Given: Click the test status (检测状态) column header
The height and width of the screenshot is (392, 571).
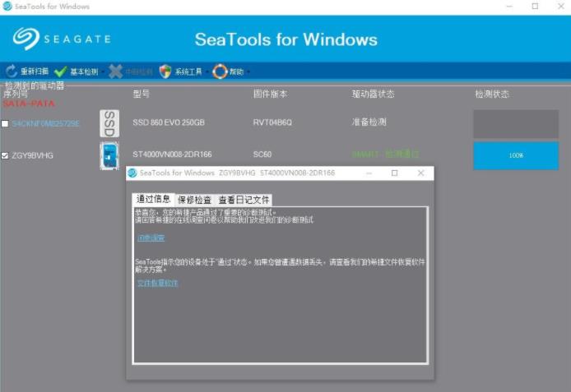Looking at the screenshot, I should [492, 95].
